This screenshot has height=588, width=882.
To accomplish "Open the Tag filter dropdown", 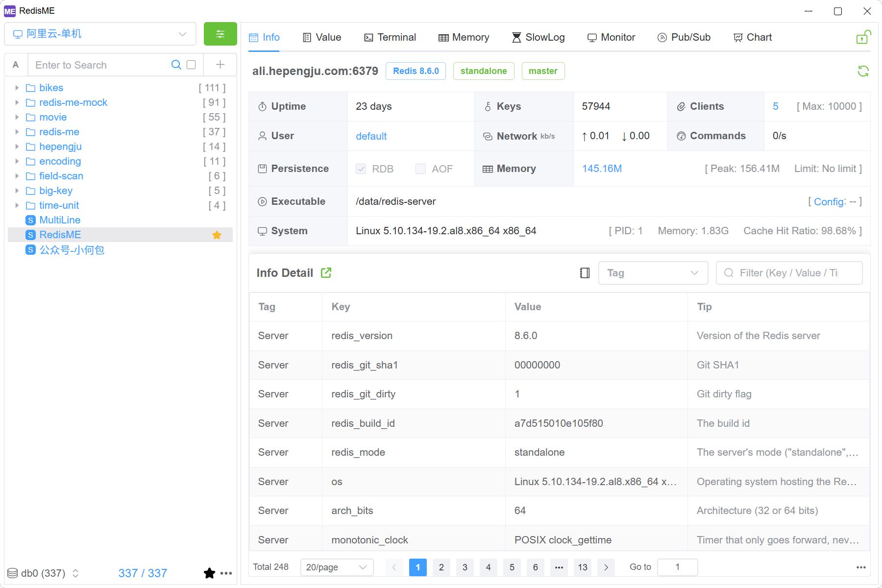I will click(x=653, y=273).
